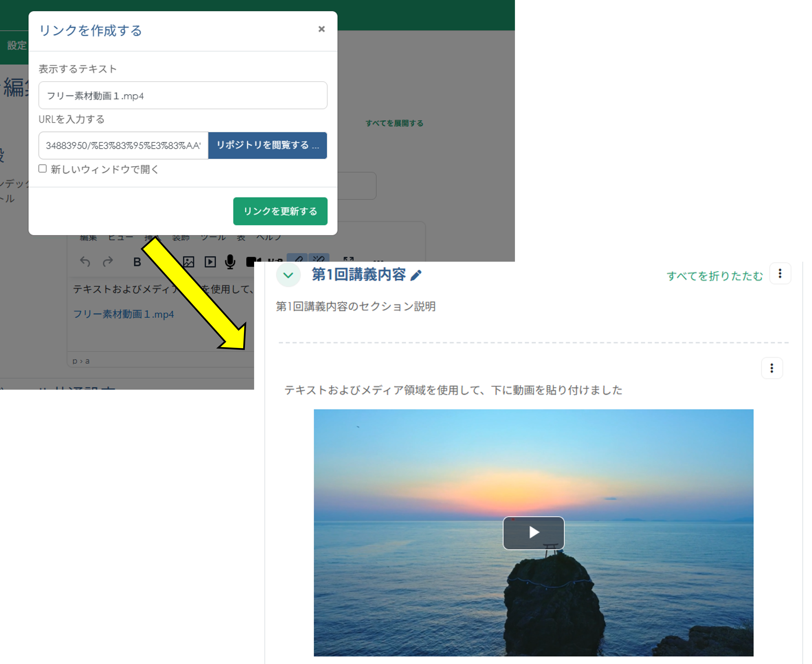Click the insert image icon
Screen dimensions: 812x664
pyautogui.click(x=188, y=262)
